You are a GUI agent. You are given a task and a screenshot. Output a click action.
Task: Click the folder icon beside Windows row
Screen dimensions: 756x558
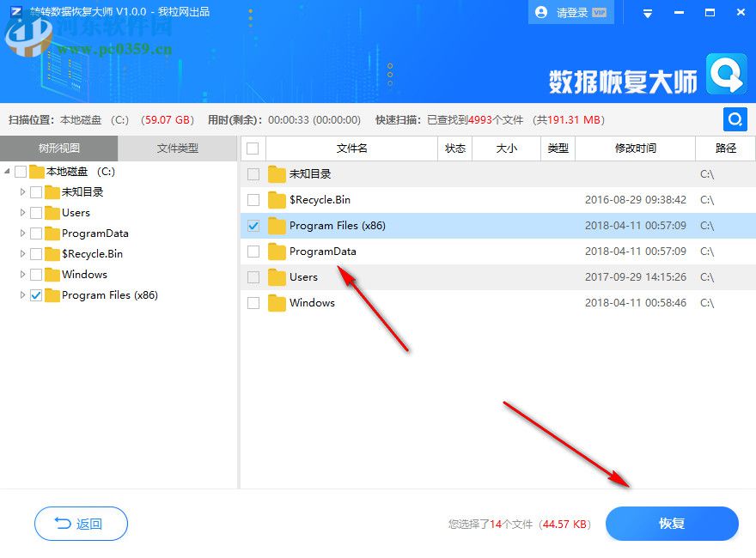point(277,302)
